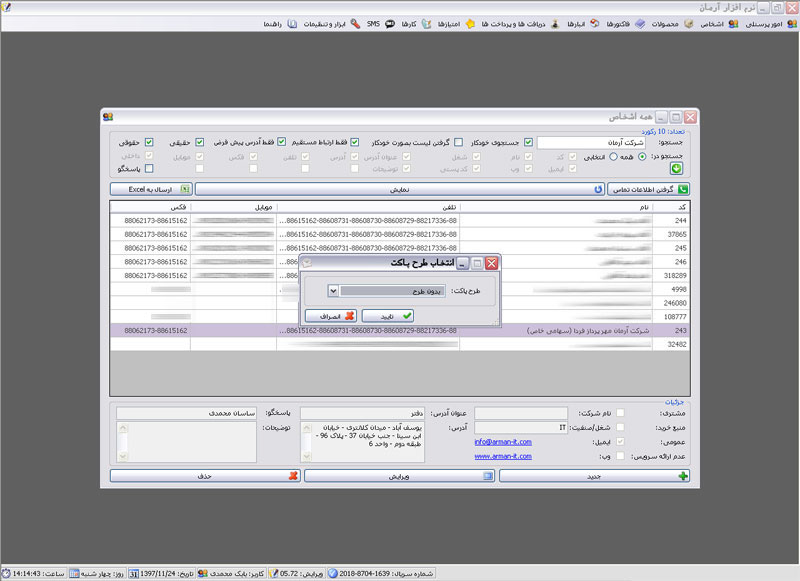Click the SMS speech bubble icon
The width and height of the screenshot is (800, 581).
point(390,24)
